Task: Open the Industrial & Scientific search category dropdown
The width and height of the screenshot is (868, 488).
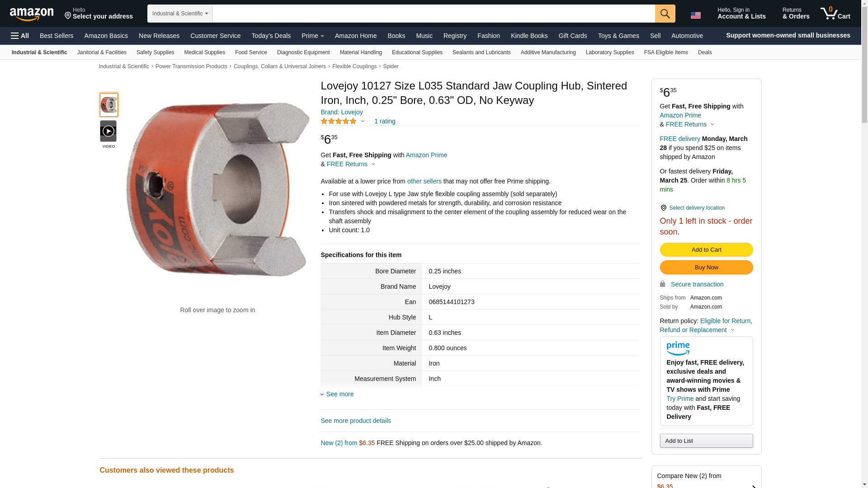Action: pos(180,14)
